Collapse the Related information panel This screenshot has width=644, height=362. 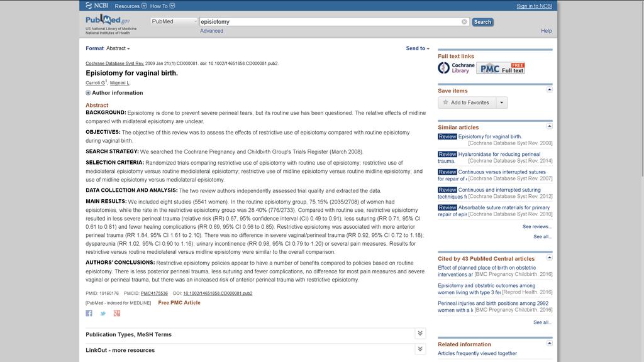[549, 343]
